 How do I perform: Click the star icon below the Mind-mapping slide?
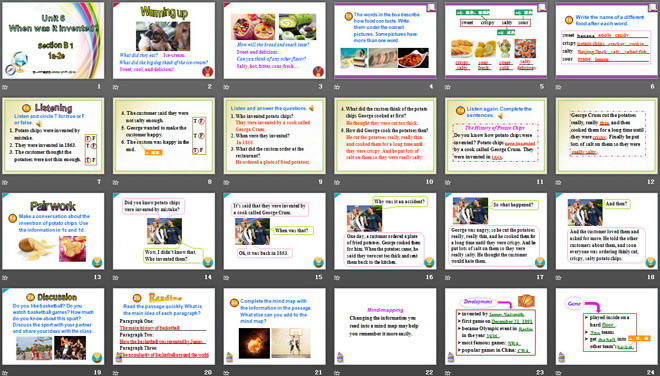[337, 373]
